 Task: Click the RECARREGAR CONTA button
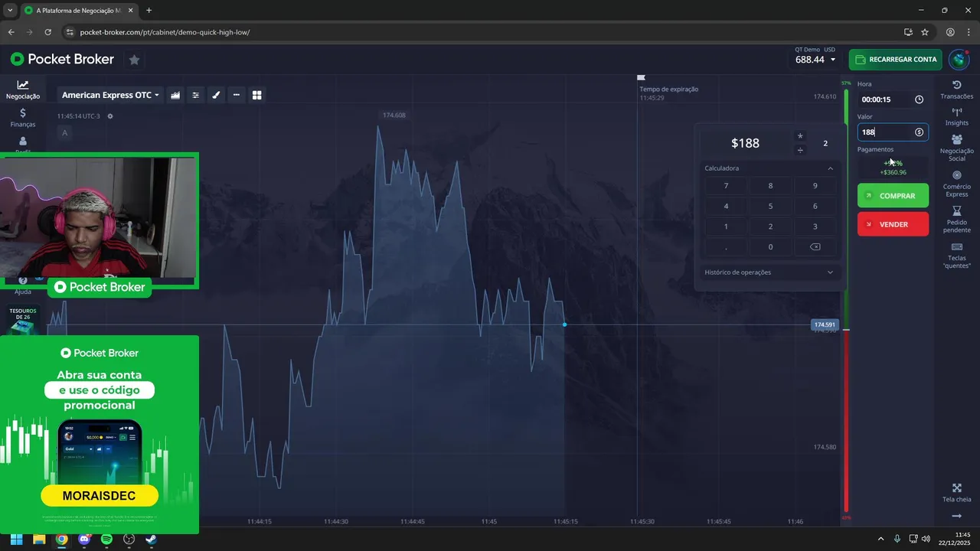click(895, 60)
